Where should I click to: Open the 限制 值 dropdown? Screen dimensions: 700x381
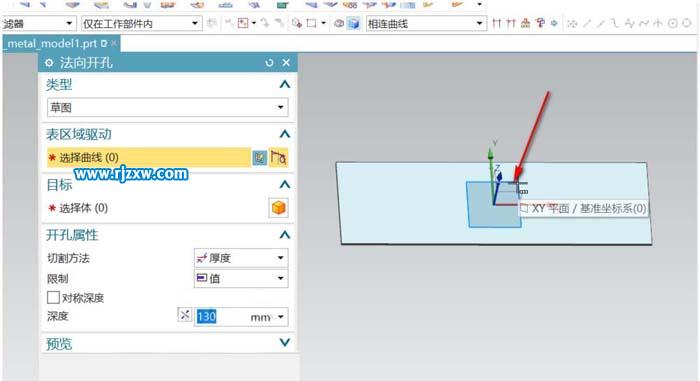point(241,278)
